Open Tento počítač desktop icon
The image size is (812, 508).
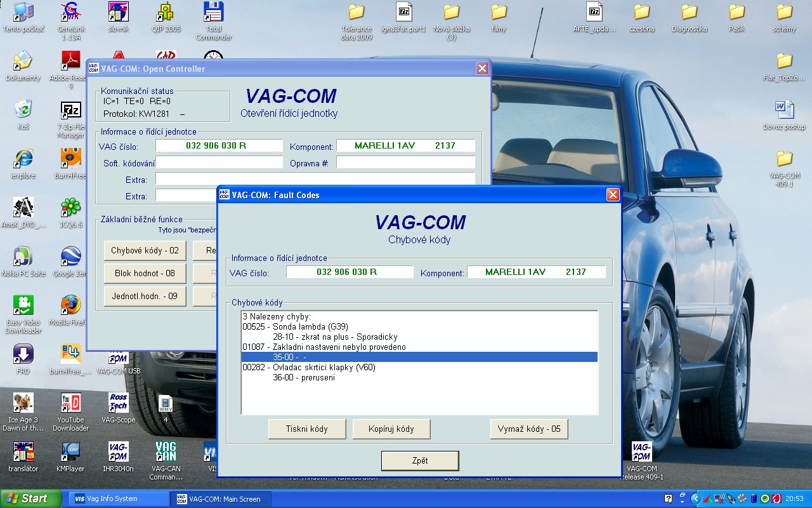tap(23, 17)
